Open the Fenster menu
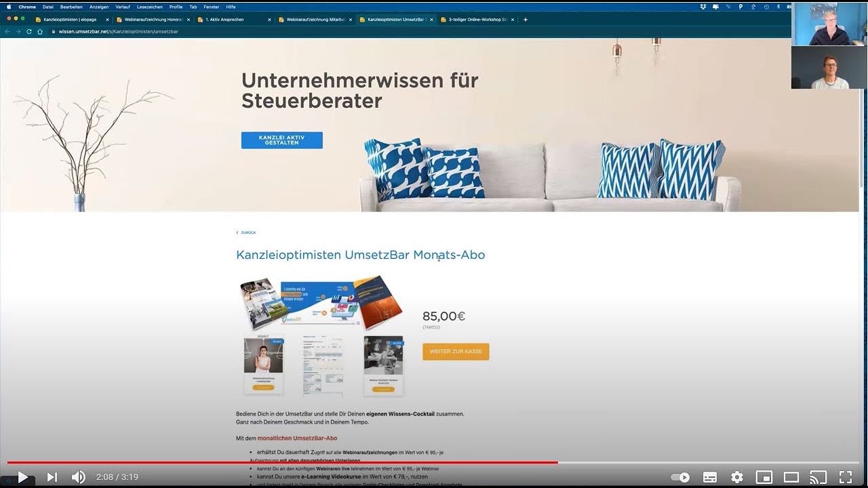Image resolution: width=868 pixels, height=488 pixels. (x=212, y=7)
